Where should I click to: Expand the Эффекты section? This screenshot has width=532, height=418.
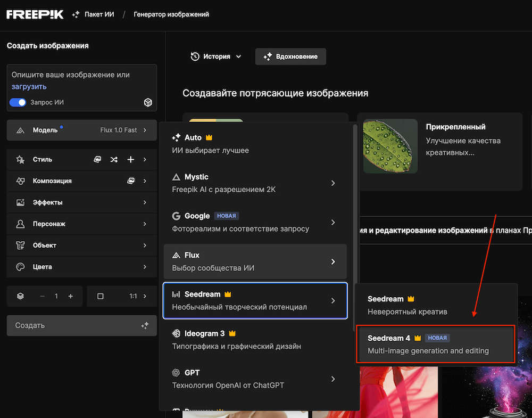pos(82,202)
